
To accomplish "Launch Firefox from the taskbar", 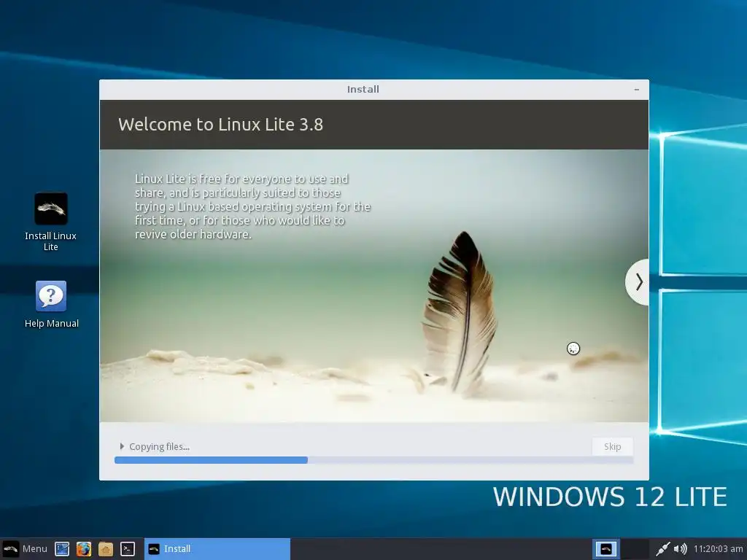I will coord(84,549).
